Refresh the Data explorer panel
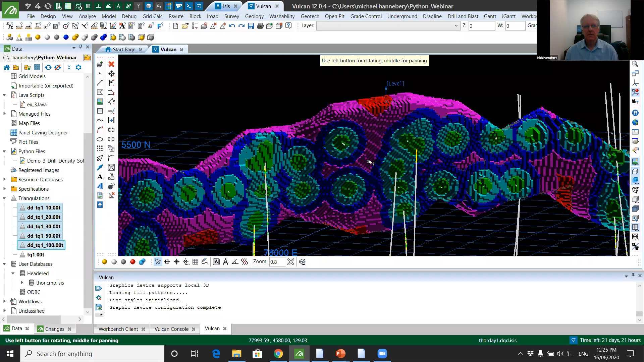 [48, 67]
